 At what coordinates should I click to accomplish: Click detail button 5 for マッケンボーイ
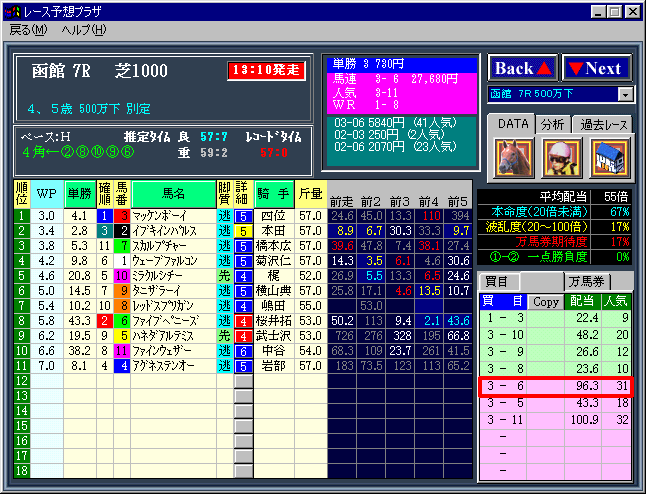(x=242, y=215)
